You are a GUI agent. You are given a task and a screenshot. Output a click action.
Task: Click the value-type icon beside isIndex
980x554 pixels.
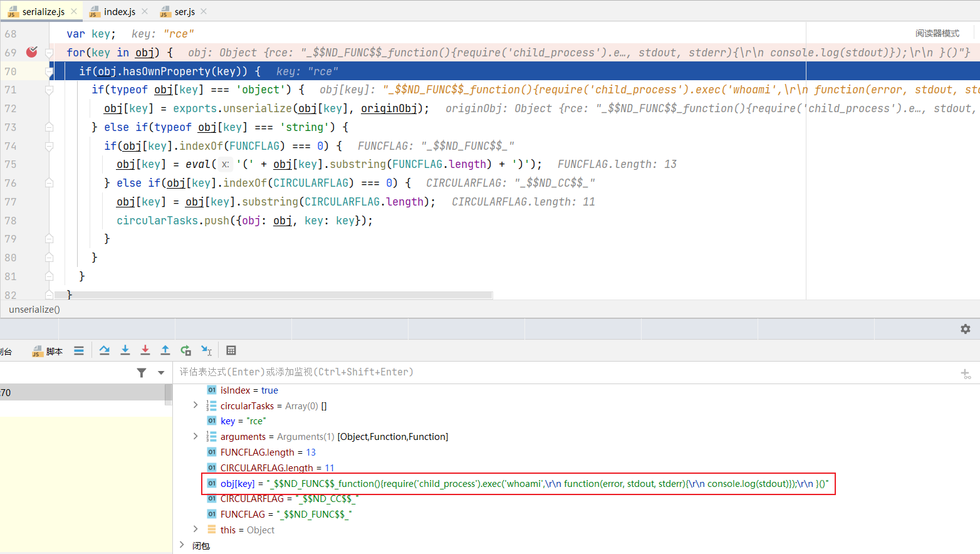tap(212, 390)
